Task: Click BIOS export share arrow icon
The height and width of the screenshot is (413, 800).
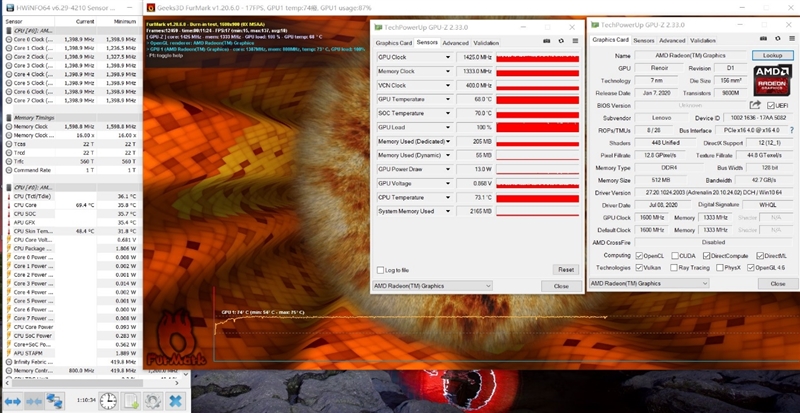Action: pos(755,105)
